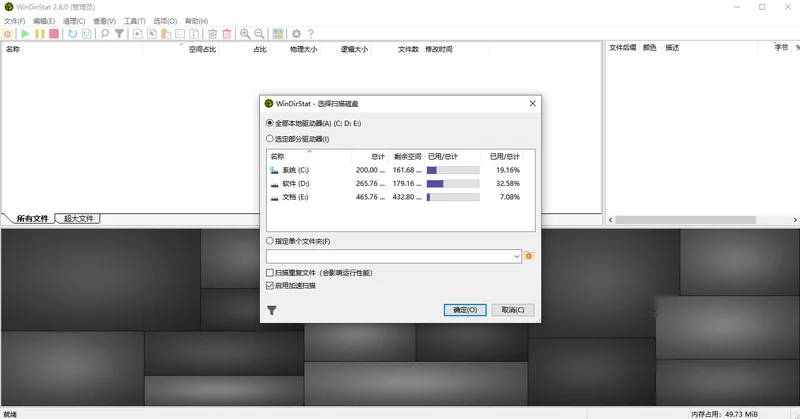
Task: Click the 颜色 column header in extension pane
Action: click(649, 47)
